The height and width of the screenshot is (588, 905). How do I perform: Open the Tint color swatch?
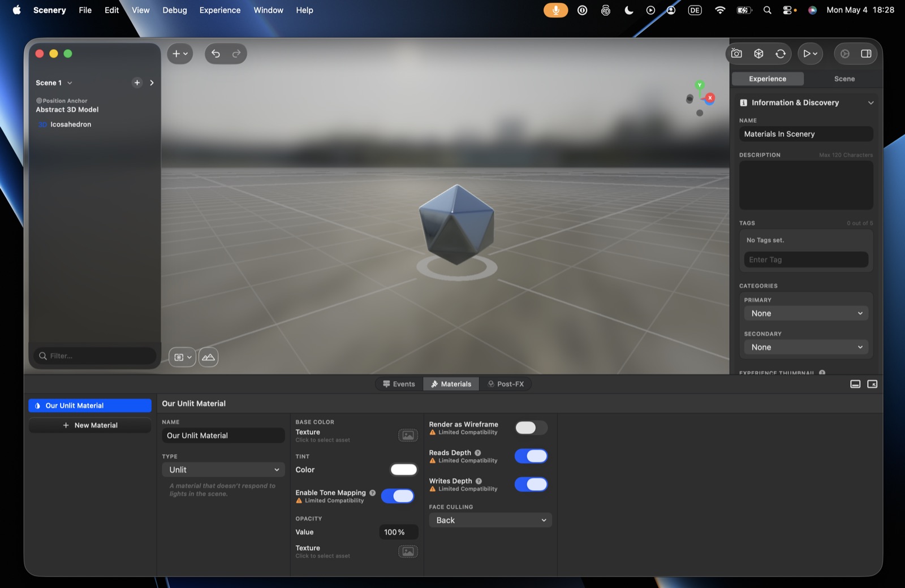pos(404,470)
